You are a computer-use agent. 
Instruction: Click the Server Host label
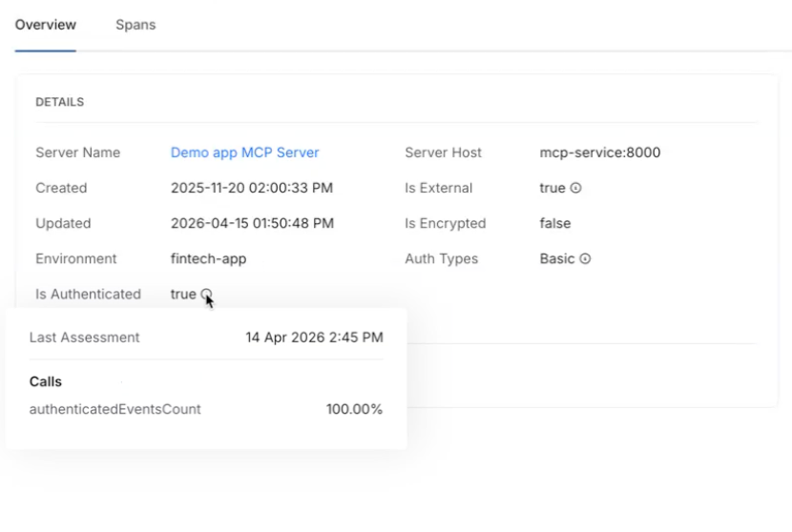(x=443, y=153)
